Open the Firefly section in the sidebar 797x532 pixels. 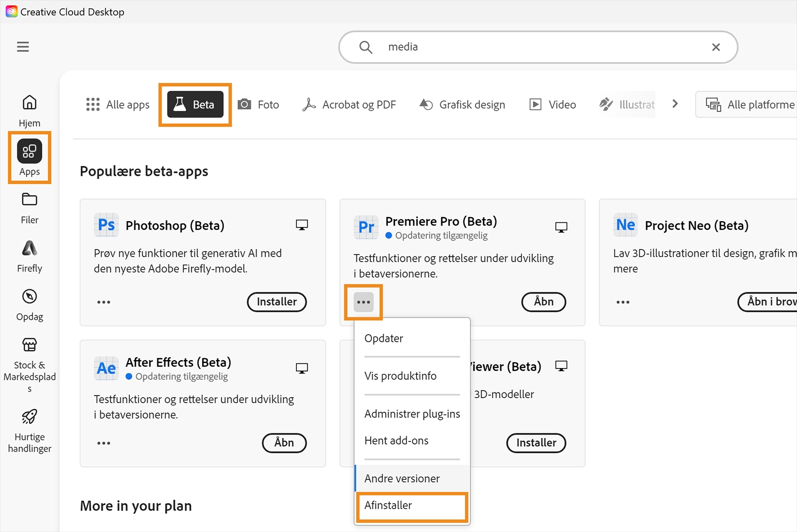[x=29, y=255]
